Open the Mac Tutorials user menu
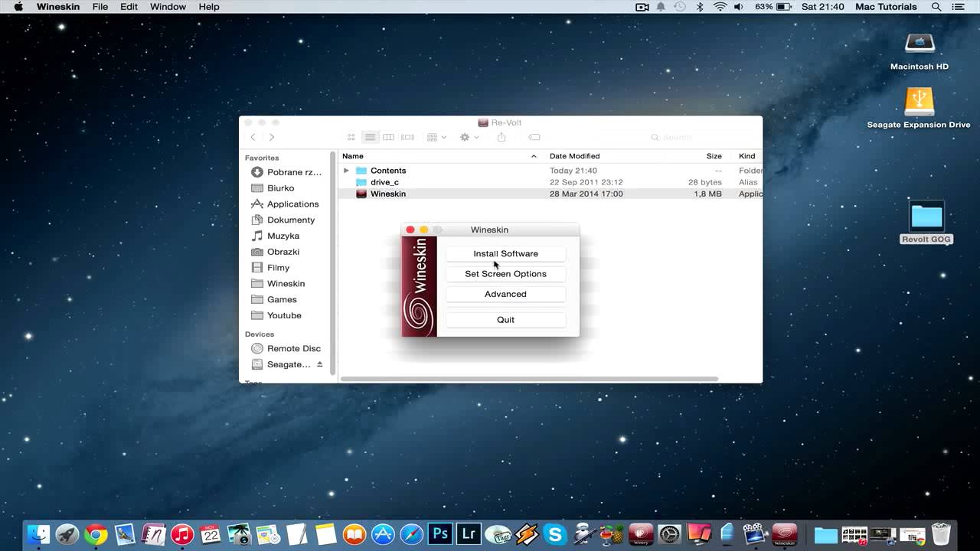 click(886, 7)
